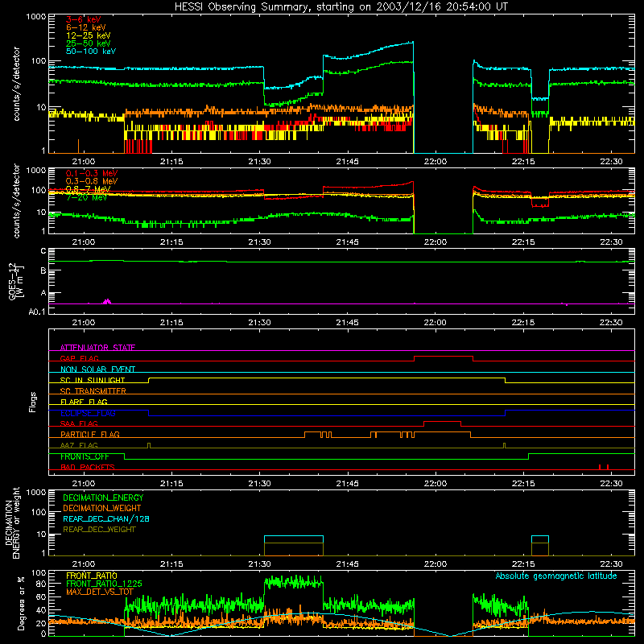Click the GOES-12 axis label

[16, 282]
